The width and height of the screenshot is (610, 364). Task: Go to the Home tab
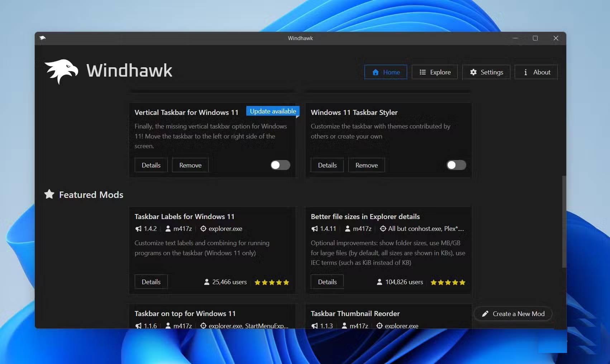[x=386, y=72]
